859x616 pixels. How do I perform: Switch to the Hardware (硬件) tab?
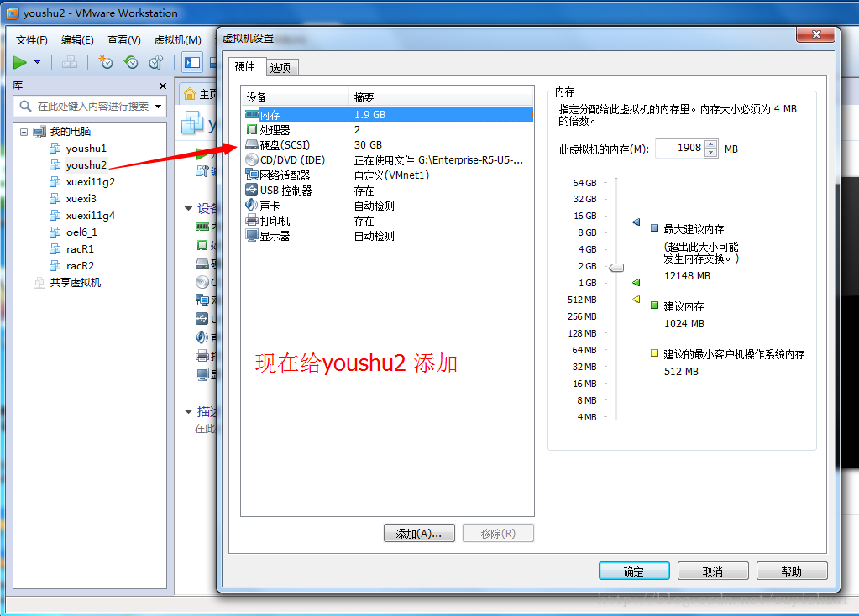click(245, 67)
